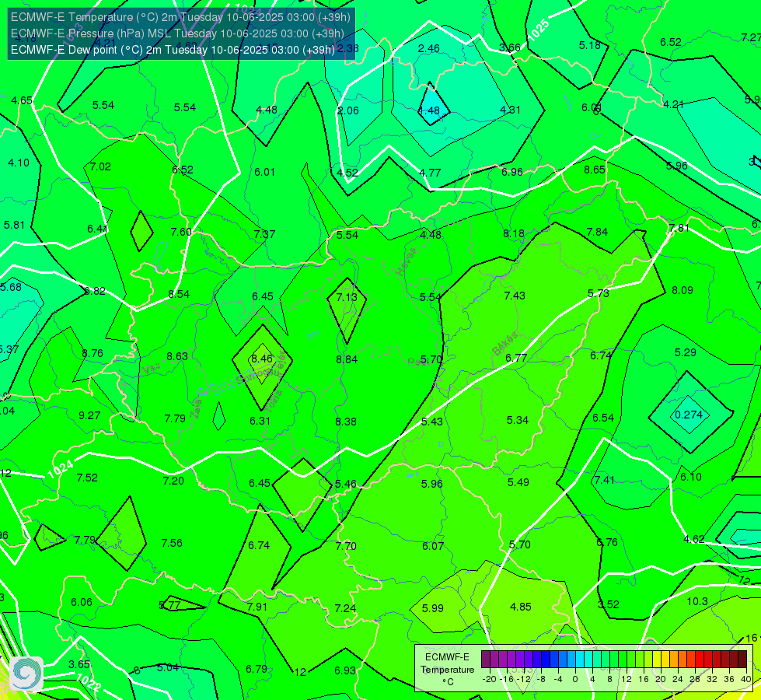Click the 8.38 dew point value
Screen dimensions: 761x700
(346, 422)
